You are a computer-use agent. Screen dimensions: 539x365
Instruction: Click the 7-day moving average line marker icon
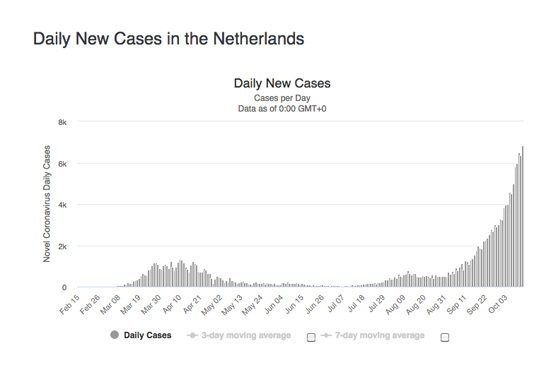326,335
